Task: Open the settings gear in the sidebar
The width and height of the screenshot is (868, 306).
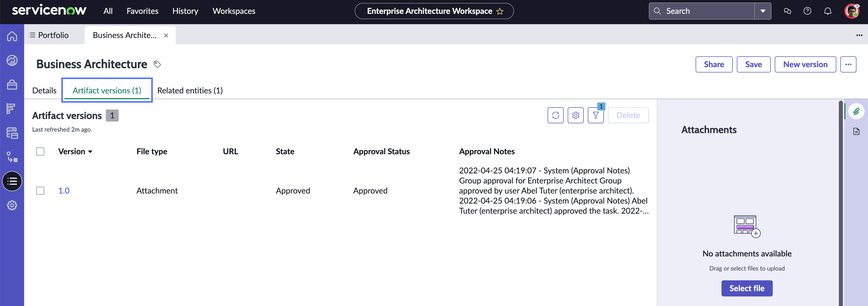Action: click(x=12, y=205)
